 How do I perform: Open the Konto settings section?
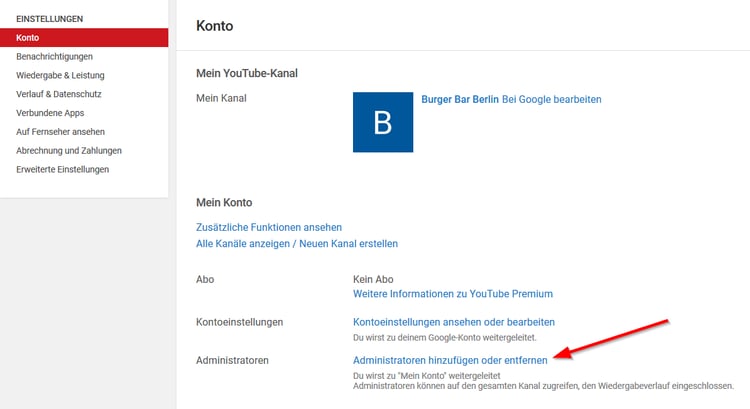point(84,38)
